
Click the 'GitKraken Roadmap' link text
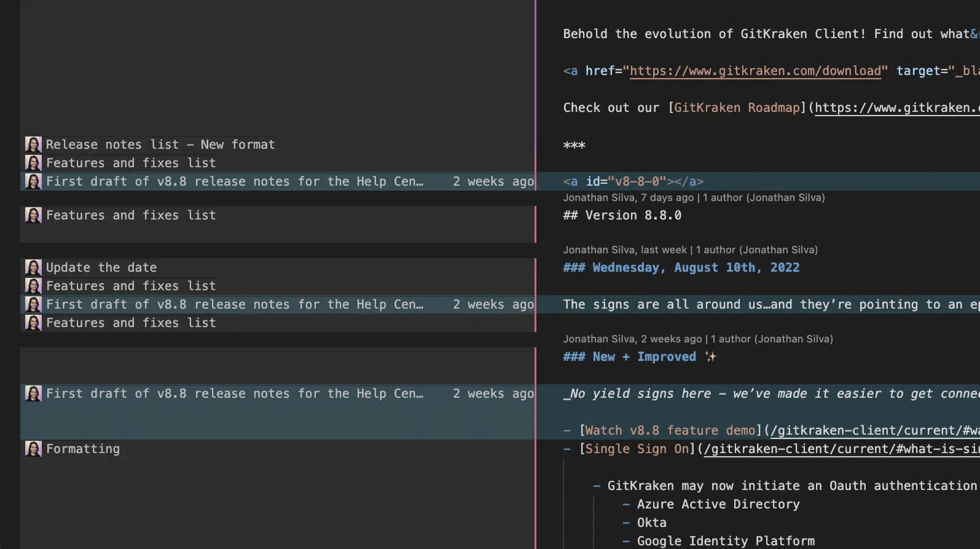(x=737, y=108)
